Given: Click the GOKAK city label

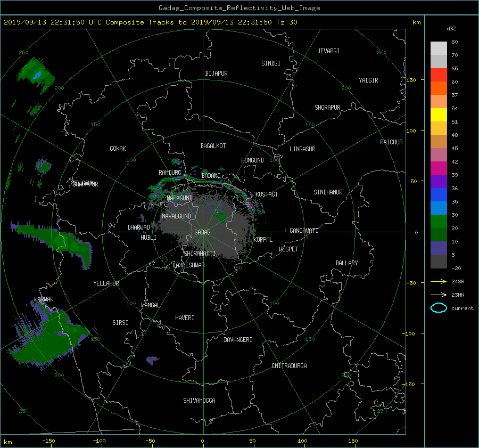Looking at the screenshot, I should 118,148.
